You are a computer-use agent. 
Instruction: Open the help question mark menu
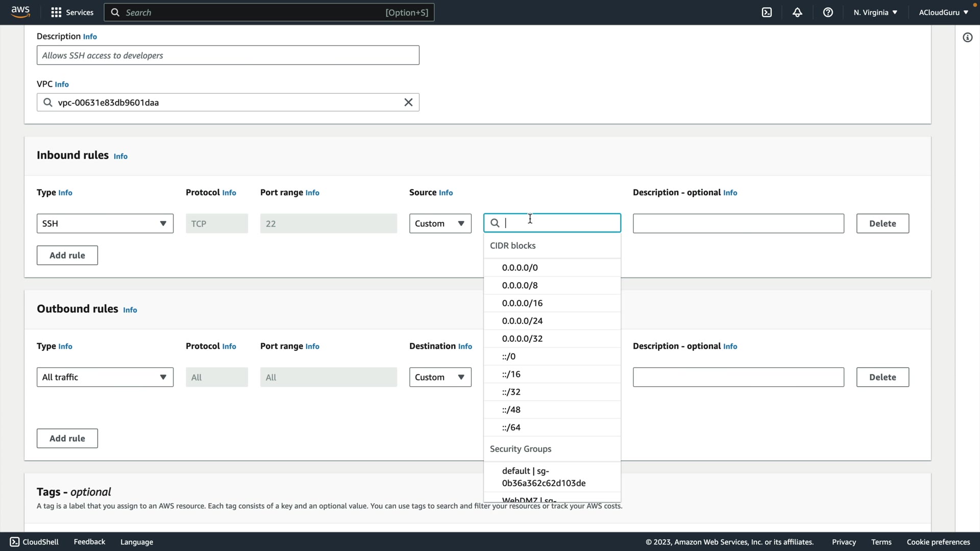[x=828, y=12]
